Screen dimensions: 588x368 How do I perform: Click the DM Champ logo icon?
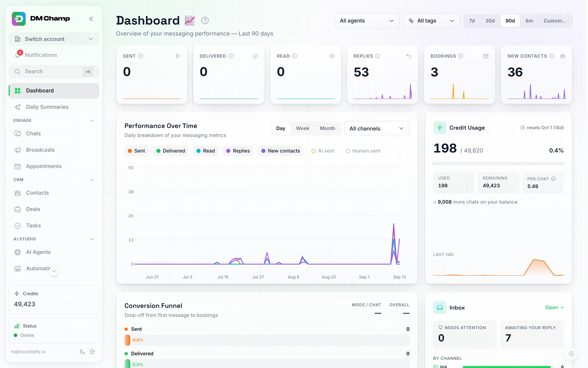coord(19,19)
